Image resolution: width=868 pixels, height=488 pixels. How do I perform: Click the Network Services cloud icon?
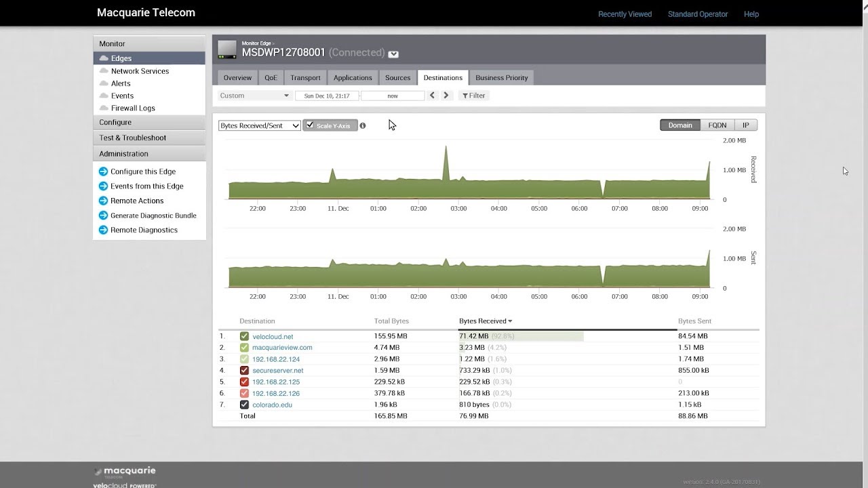(x=104, y=70)
